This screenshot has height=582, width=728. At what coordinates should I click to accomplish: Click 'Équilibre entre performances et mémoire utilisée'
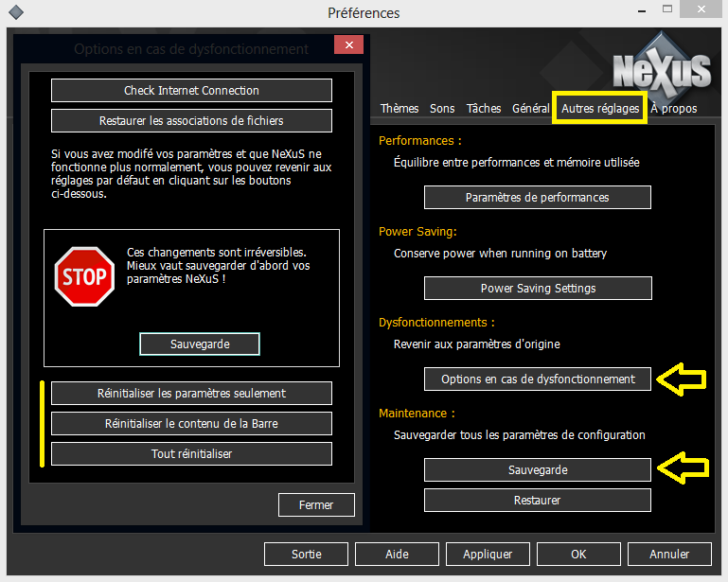pyautogui.click(x=516, y=163)
